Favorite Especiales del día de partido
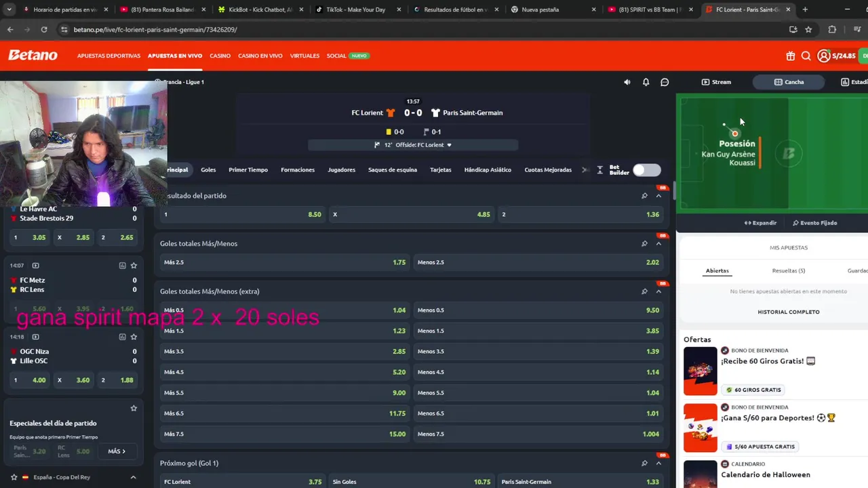The height and width of the screenshot is (488, 868). [x=134, y=408]
